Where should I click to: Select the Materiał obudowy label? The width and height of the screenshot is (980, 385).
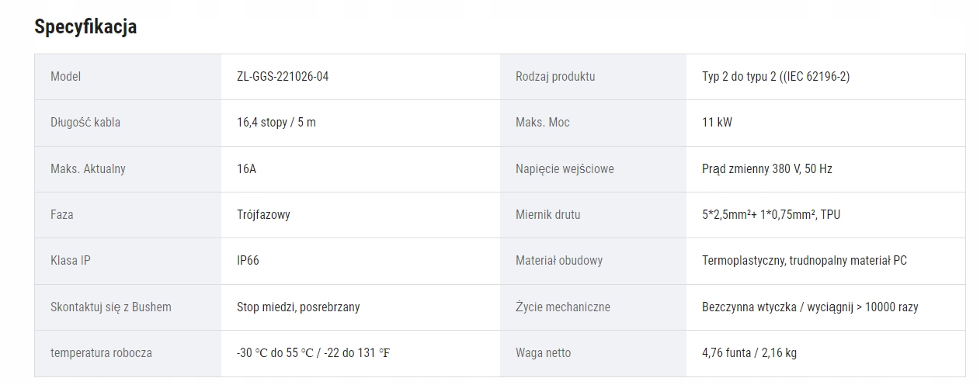pyautogui.click(x=559, y=260)
